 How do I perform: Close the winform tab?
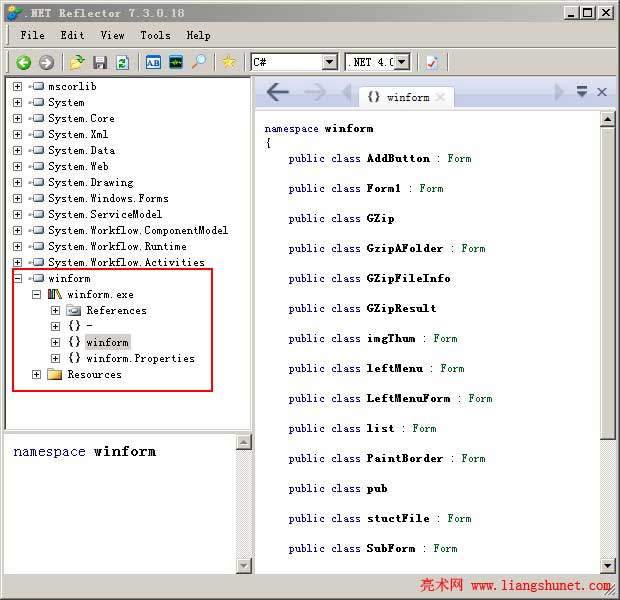click(440, 97)
